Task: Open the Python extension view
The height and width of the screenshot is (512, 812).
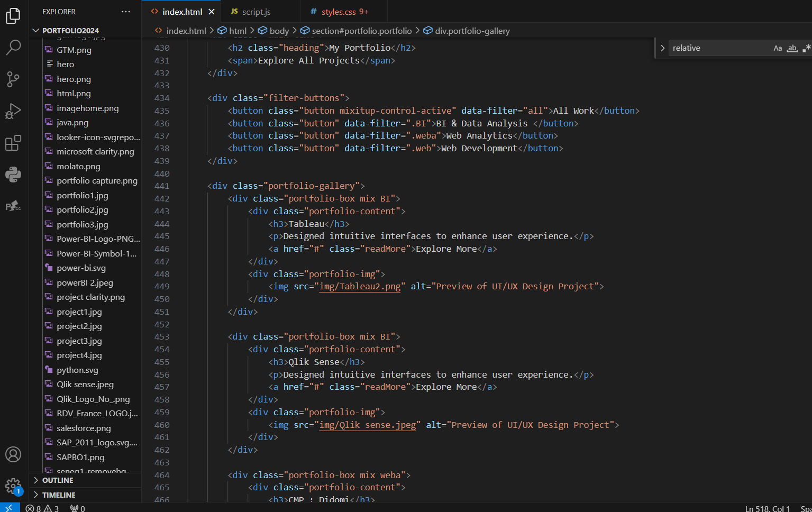Action: coord(13,175)
